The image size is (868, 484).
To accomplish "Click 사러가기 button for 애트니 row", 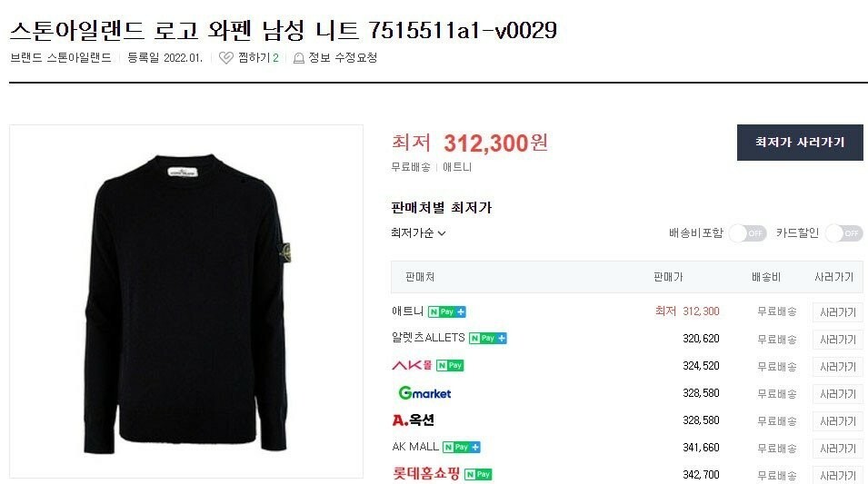I will pos(838,312).
